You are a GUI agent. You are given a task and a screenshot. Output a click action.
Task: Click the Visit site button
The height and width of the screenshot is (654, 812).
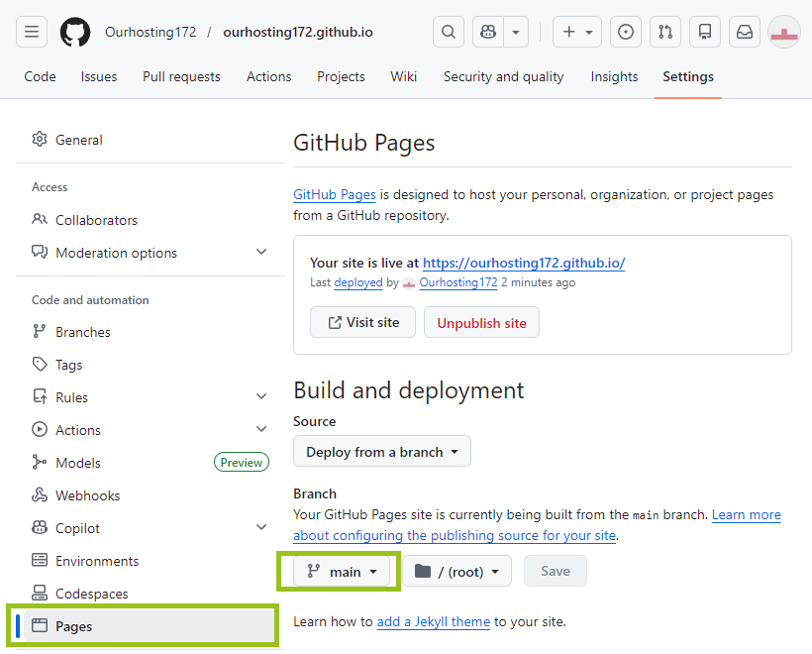tap(363, 322)
